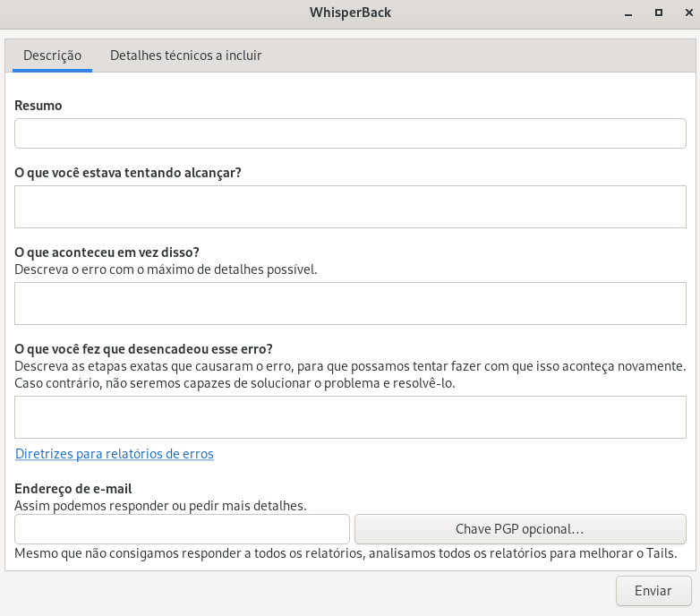Click the 'O que aconteceu em vez disso?' text box
The width and height of the screenshot is (700, 616).
[x=350, y=304]
